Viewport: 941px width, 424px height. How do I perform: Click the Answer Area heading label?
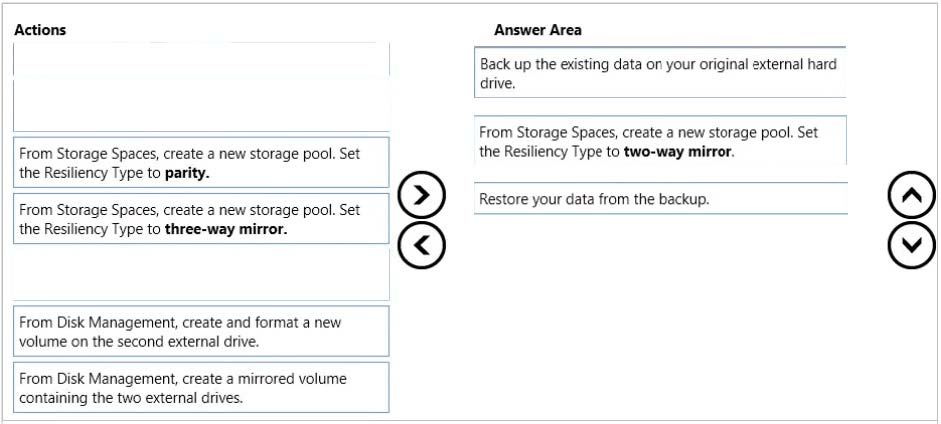coord(538,29)
